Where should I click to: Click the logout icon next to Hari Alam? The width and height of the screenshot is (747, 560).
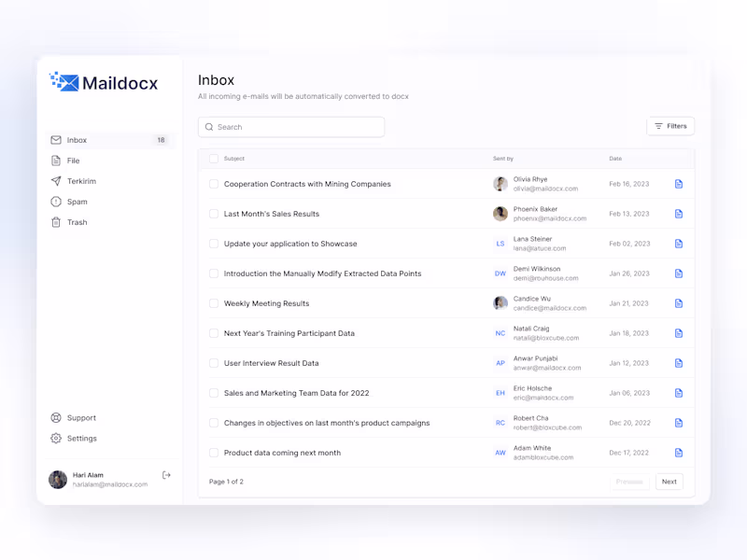tap(166, 474)
